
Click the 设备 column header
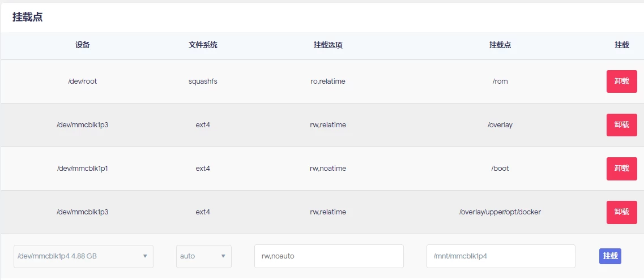pyautogui.click(x=83, y=45)
